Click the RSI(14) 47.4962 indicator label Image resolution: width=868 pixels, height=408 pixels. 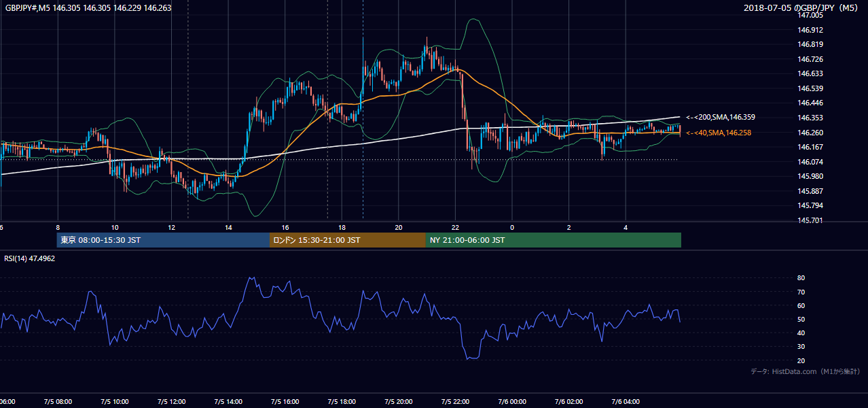coord(30,258)
